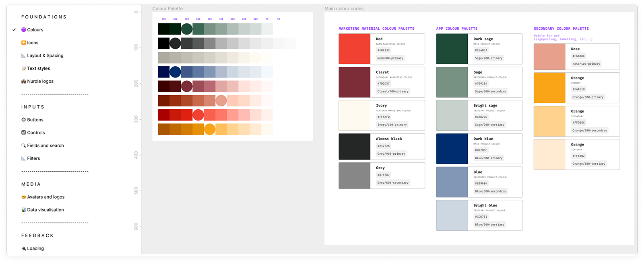
Task: Click the 'Sage/500-secondary' token label
Action: [490, 91]
